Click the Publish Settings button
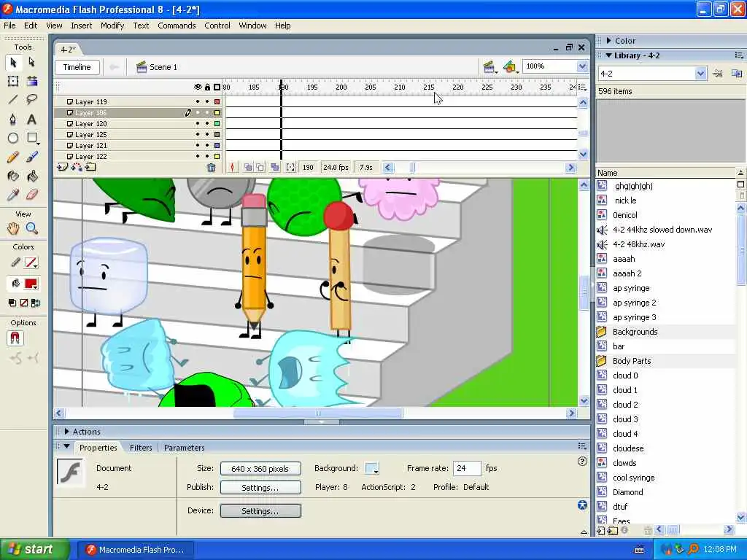The width and height of the screenshot is (747, 560). coord(260,488)
